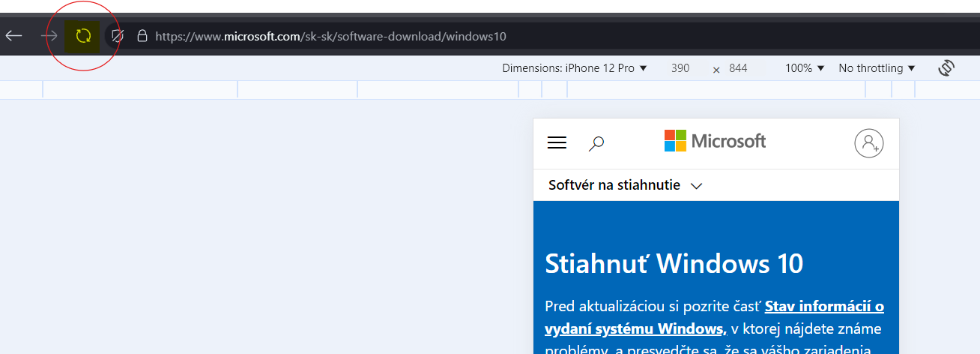Open the 100% zoom dropdown
The height and width of the screenshot is (354, 980).
coord(805,68)
